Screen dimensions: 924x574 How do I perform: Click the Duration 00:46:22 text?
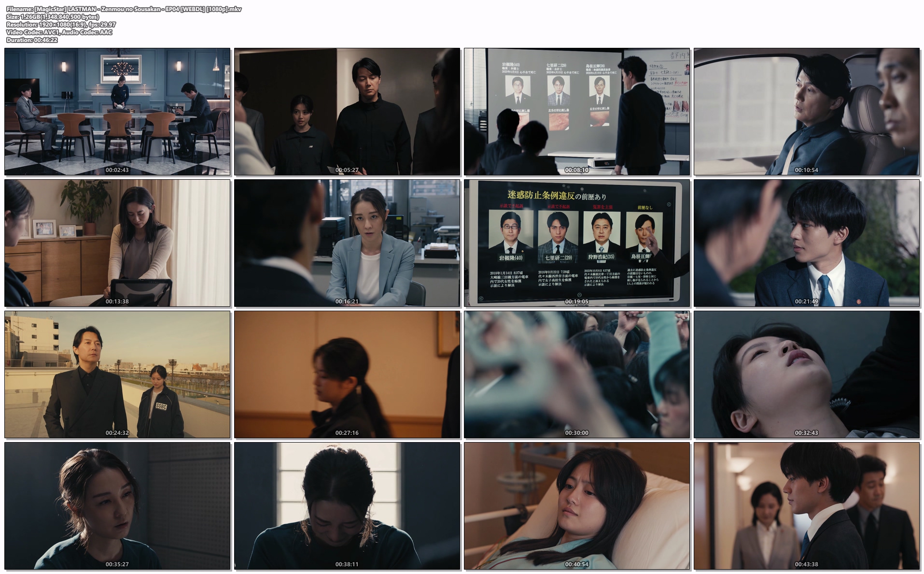point(32,40)
